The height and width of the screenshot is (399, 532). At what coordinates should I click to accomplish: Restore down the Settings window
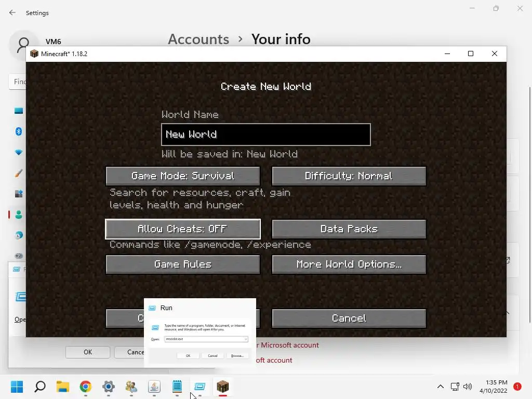[x=496, y=8]
